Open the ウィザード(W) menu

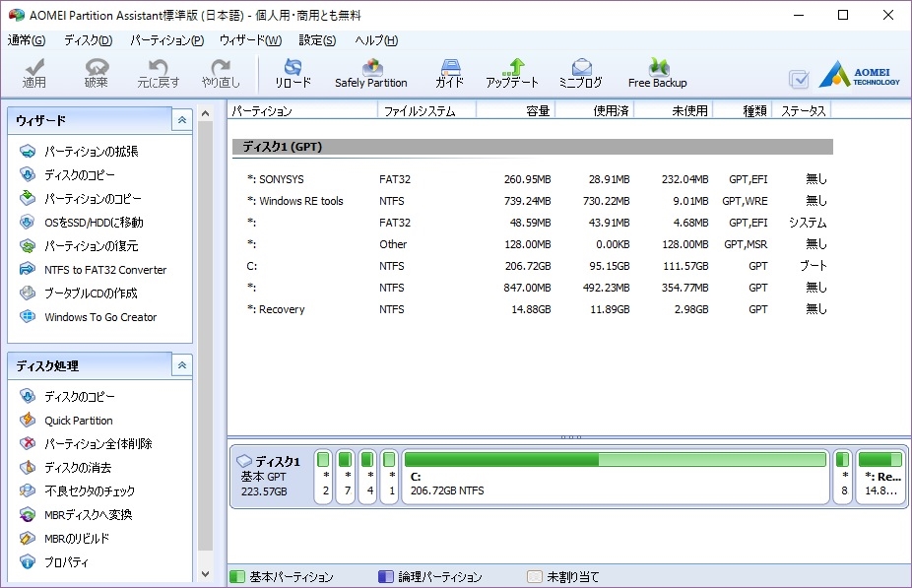point(251,40)
